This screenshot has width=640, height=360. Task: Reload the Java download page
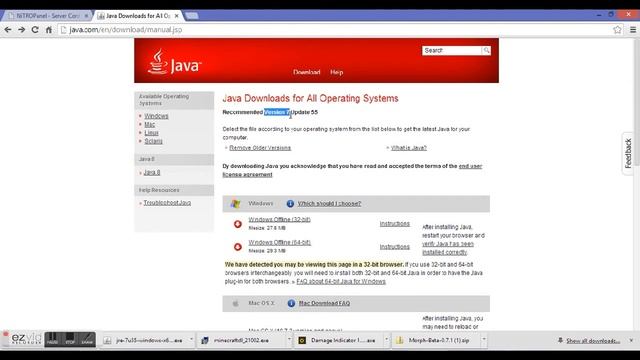pyautogui.click(x=35, y=30)
